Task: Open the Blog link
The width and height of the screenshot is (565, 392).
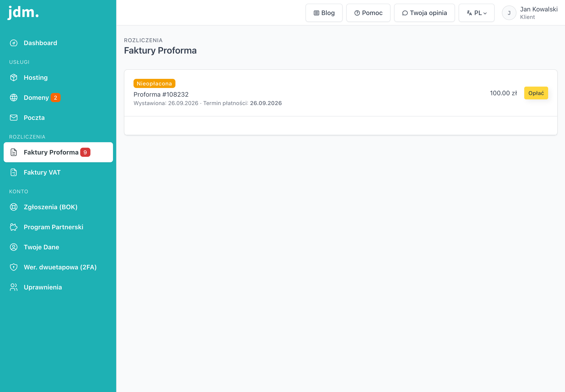Action: point(324,13)
